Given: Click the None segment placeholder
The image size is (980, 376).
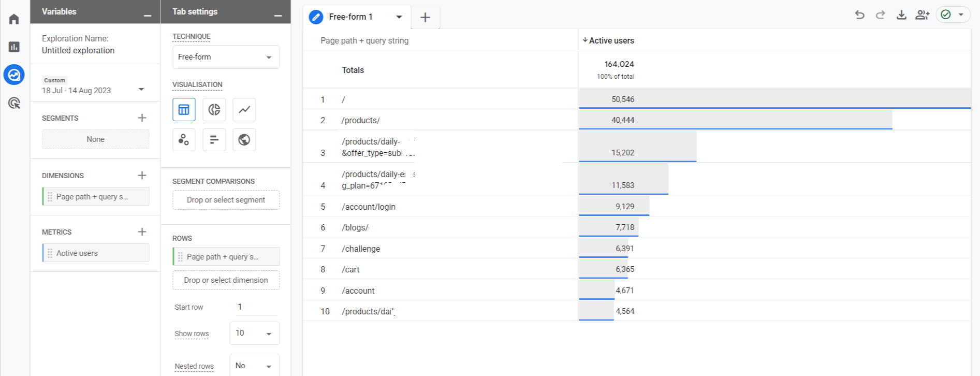Looking at the screenshot, I should (x=96, y=139).
